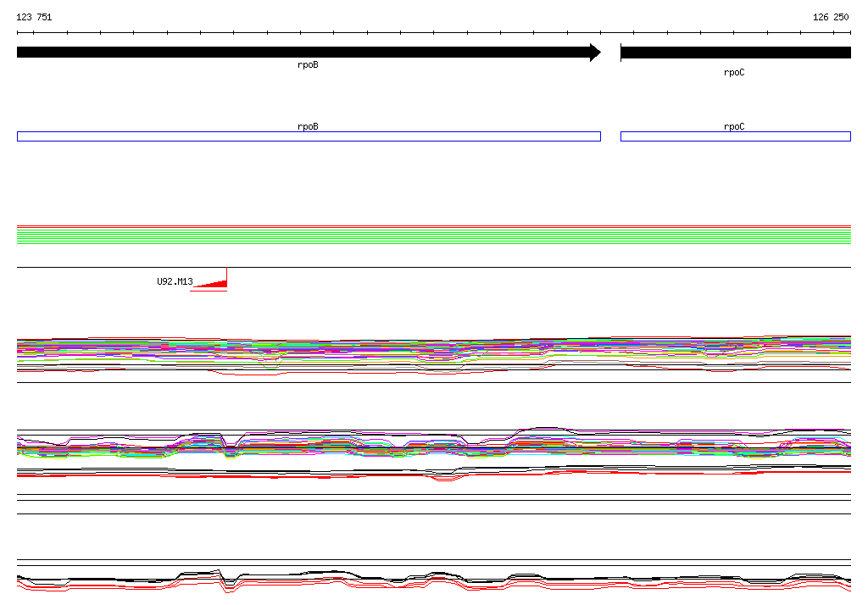This screenshot has height=605, width=868.
Task: Select the blue rpoB outlined box
Action: pos(309,136)
